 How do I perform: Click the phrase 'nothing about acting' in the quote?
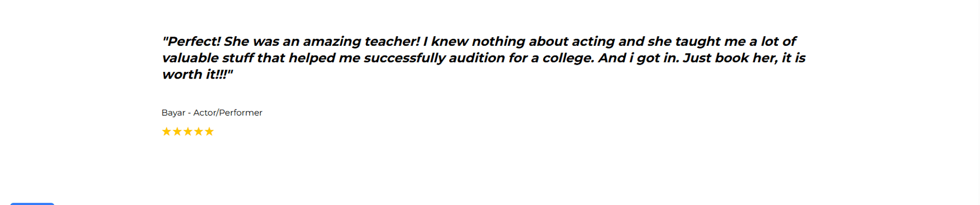[543, 41]
